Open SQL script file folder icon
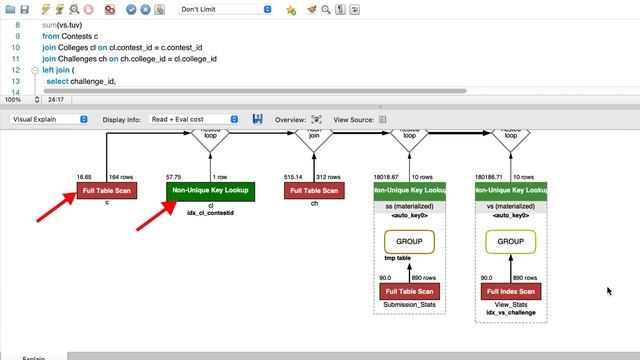The height and width of the screenshot is (360, 640). [10, 9]
